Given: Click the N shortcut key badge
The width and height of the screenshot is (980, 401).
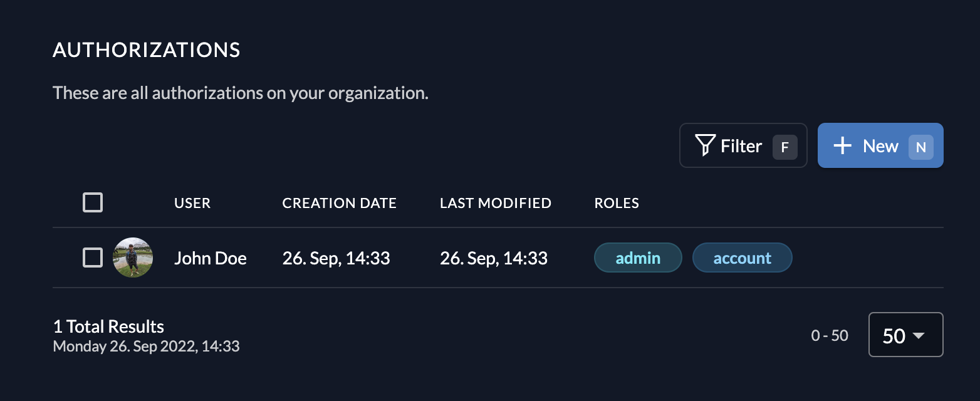Looking at the screenshot, I should pos(920,147).
